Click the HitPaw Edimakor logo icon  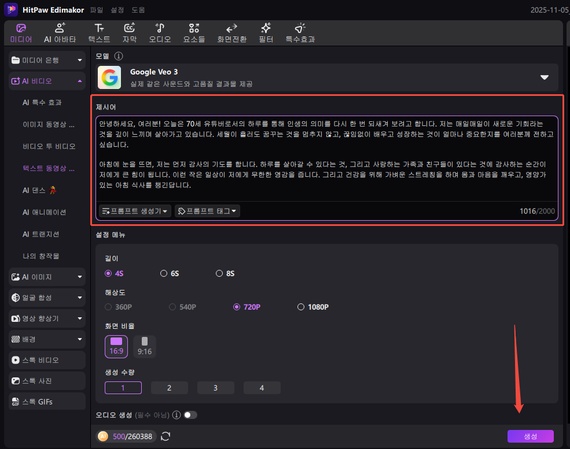coord(11,9)
